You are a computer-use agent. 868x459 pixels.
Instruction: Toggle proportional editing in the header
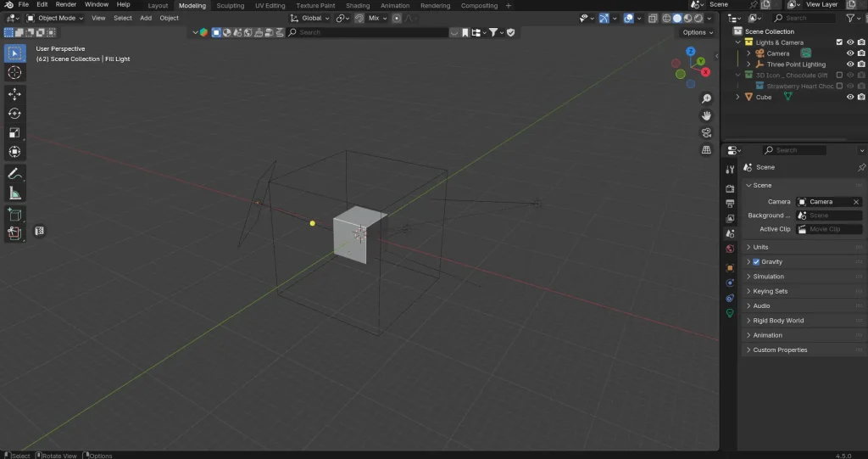click(397, 19)
